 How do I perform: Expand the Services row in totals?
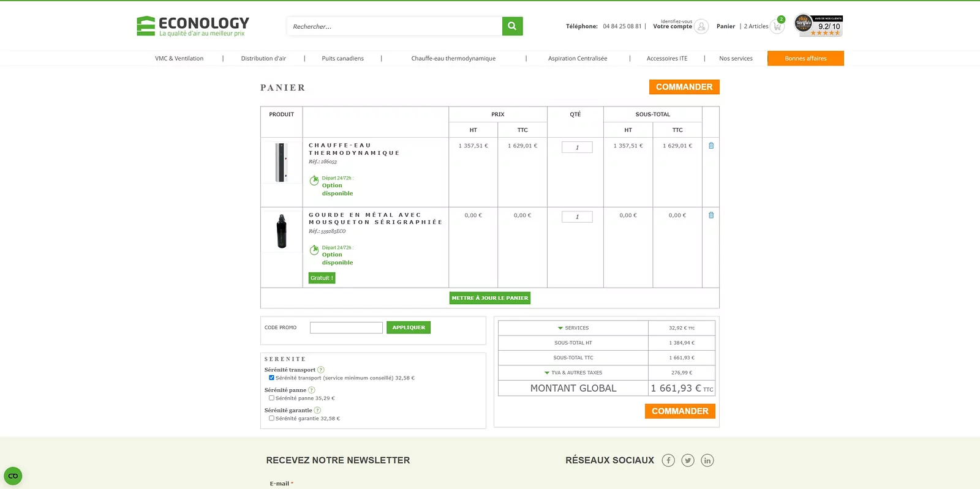(573, 328)
